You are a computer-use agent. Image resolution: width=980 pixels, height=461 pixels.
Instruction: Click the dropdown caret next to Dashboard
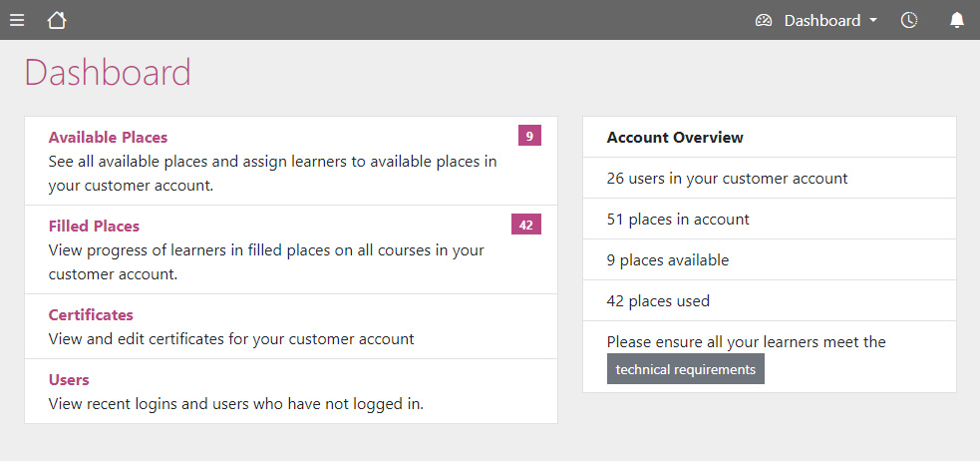click(873, 21)
